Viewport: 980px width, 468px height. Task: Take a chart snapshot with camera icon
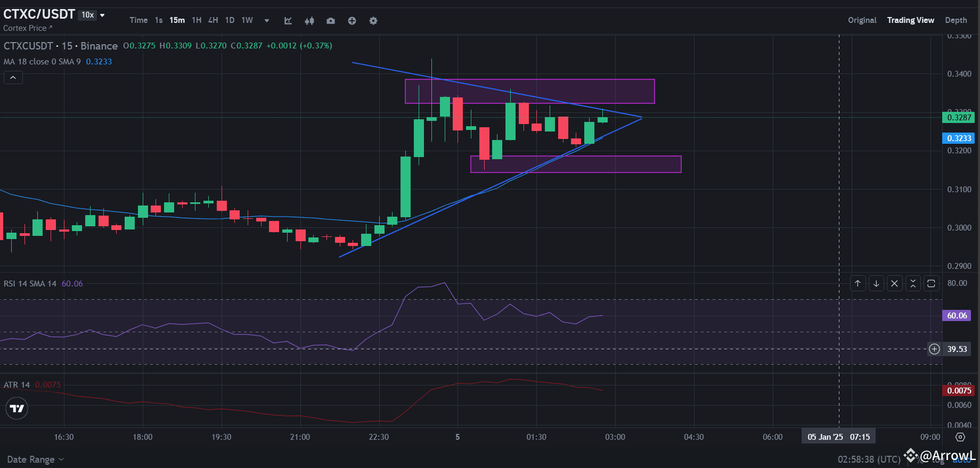331,21
